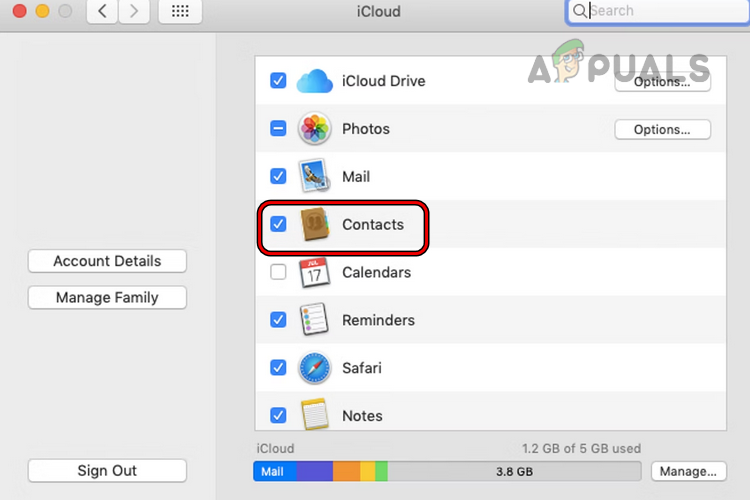Select the Contacts label
750x500 pixels.
click(373, 224)
